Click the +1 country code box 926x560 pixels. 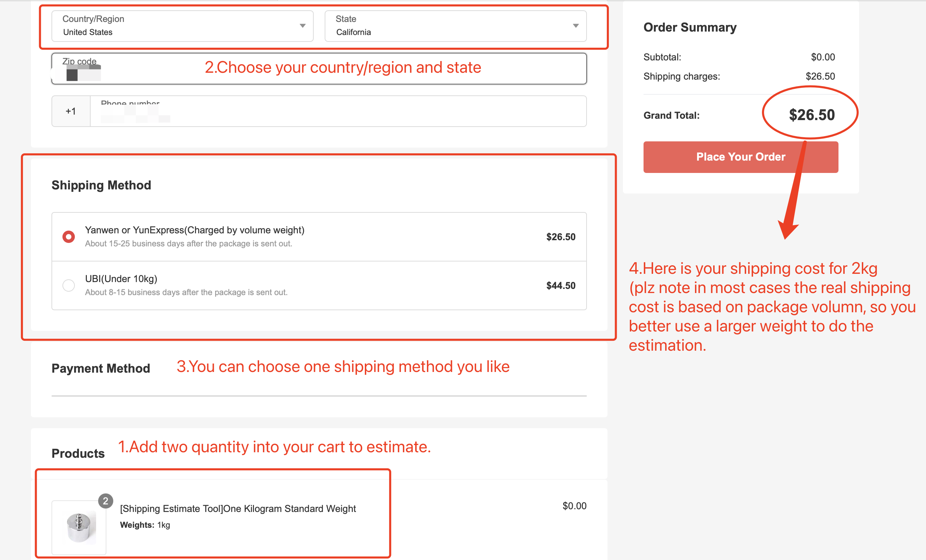(71, 111)
